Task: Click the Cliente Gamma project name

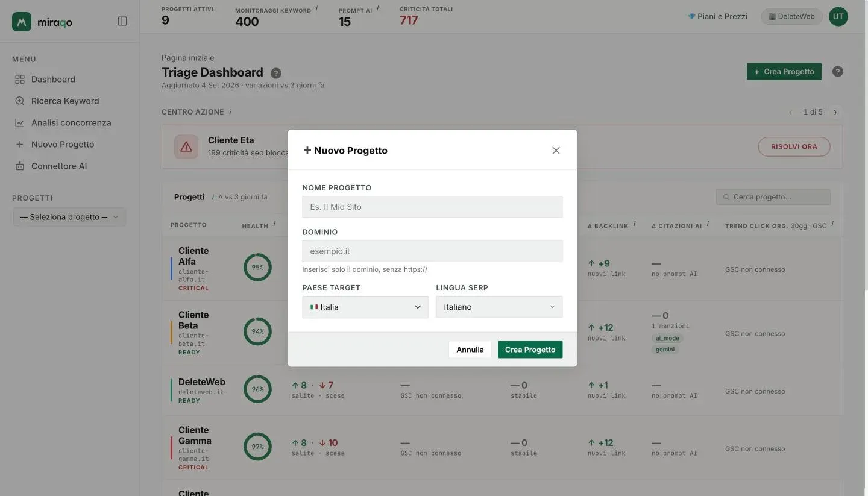Action: [x=195, y=435]
